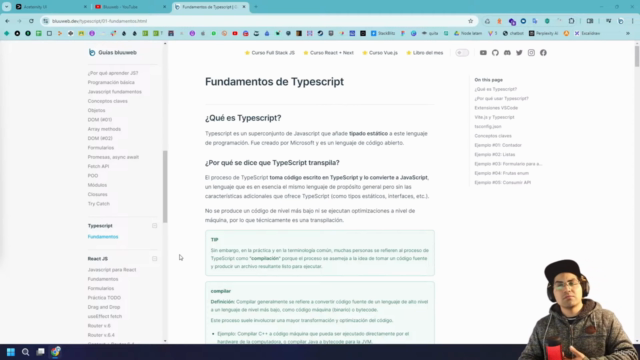This screenshot has width=640, height=360.
Task: Click the browser back arrow
Action: [x=7, y=21]
